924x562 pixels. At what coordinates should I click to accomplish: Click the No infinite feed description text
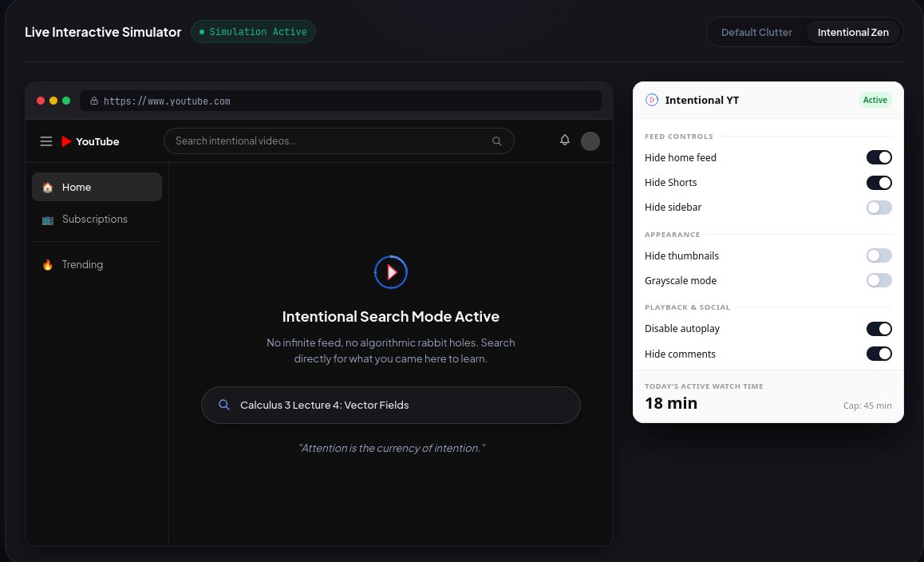[391, 351]
